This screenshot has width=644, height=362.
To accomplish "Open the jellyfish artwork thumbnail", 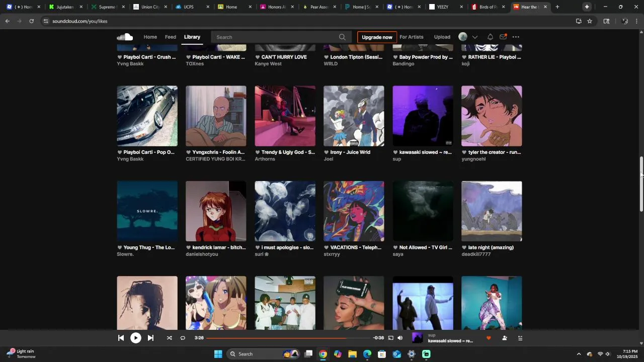I will [285, 211].
